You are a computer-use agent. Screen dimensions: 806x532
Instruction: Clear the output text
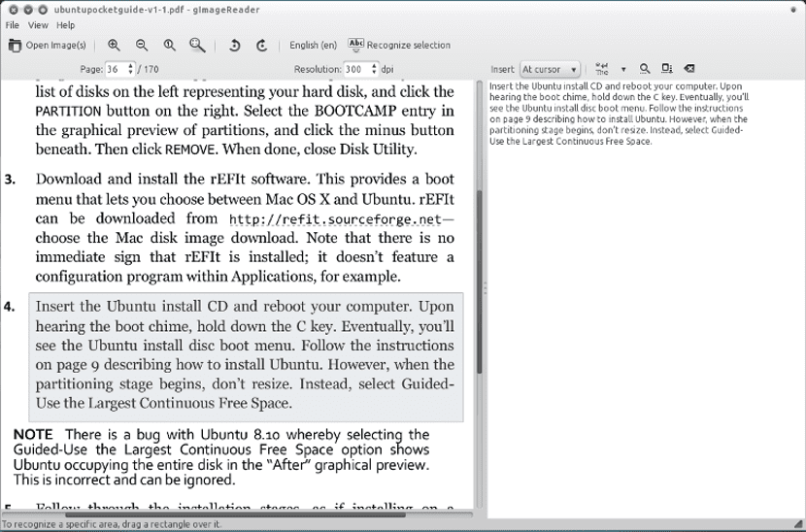pyautogui.click(x=689, y=69)
